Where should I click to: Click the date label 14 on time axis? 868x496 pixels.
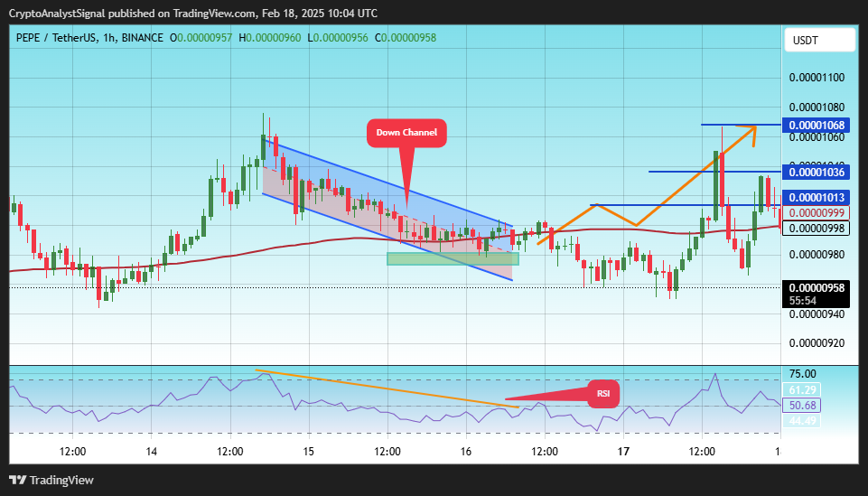pos(151,451)
